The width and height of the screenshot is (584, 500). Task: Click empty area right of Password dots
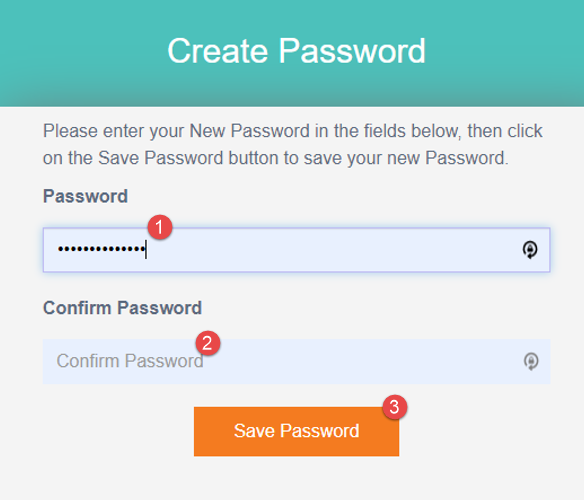tap(331, 250)
